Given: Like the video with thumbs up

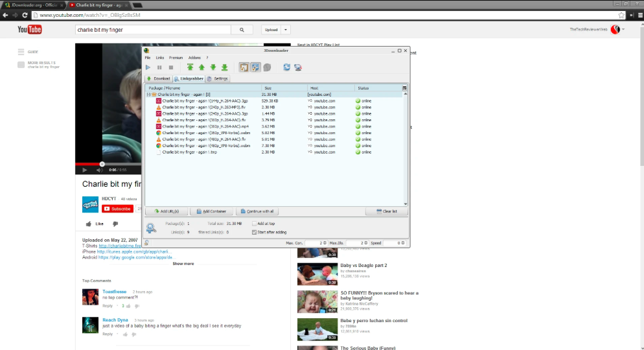Looking at the screenshot, I should tap(95, 224).
